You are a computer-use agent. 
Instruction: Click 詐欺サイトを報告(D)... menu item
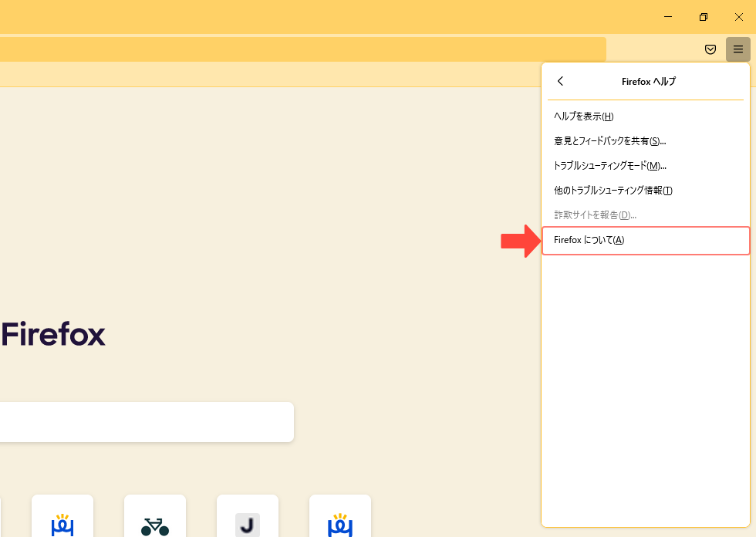[x=646, y=215]
